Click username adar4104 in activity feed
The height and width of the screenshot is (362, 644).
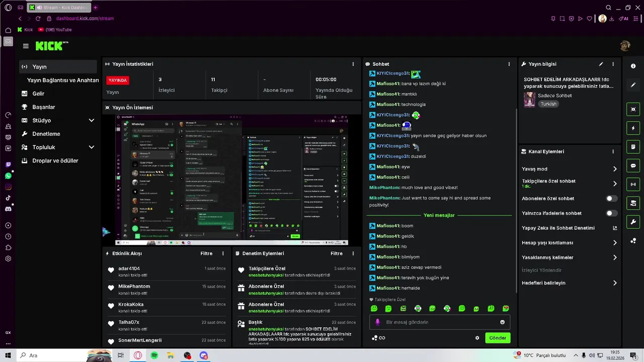(129, 268)
